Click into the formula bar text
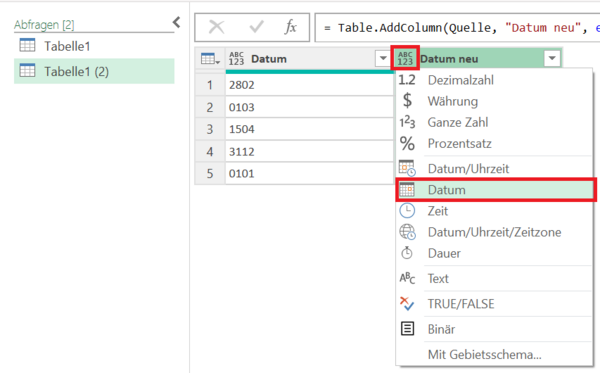The image size is (600, 373). pos(457,28)
